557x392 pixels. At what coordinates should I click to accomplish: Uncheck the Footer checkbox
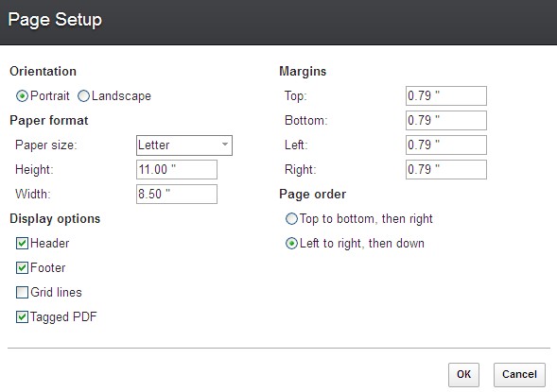22,268
